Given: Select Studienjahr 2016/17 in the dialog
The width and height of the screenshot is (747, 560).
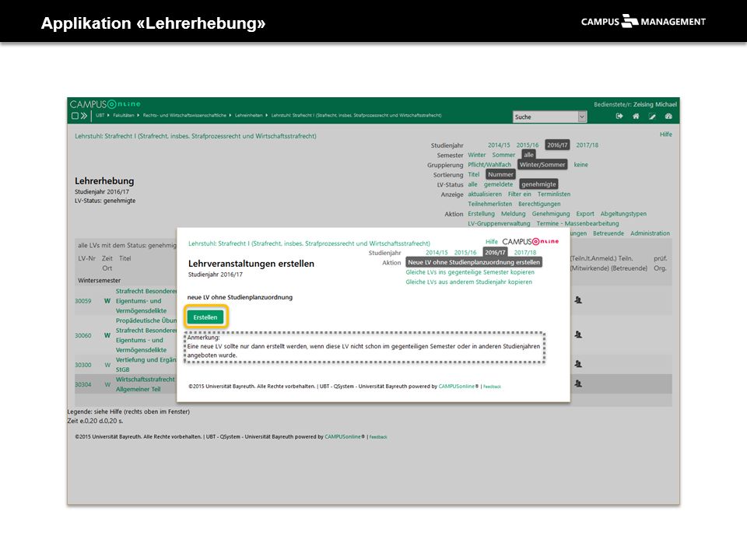Looking at the screenshot, I should (495, 252).
